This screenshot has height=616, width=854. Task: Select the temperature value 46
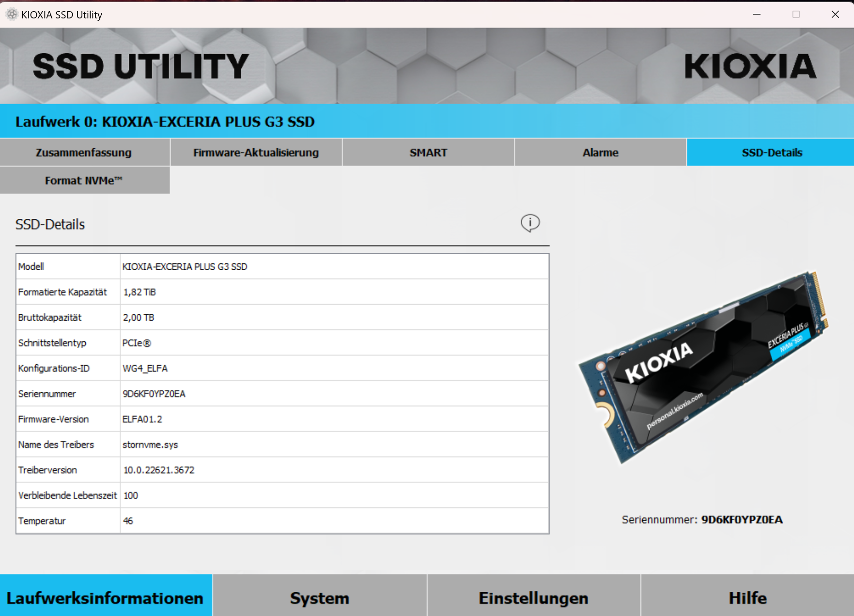128,521
